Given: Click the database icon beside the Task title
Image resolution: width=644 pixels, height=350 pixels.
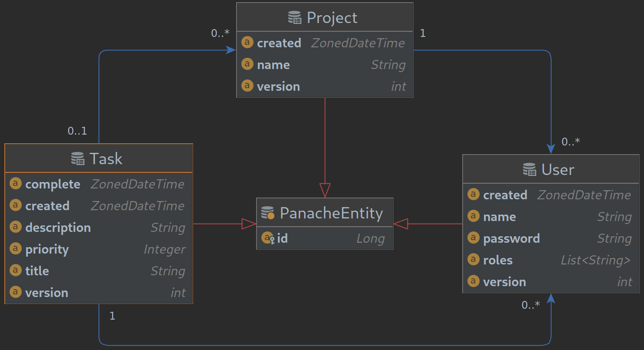Looking at the screenshot, I should point(77,158).
